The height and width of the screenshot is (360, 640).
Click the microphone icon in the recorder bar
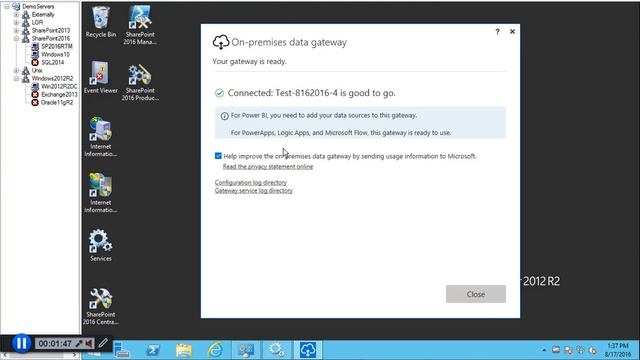[79, 343]
